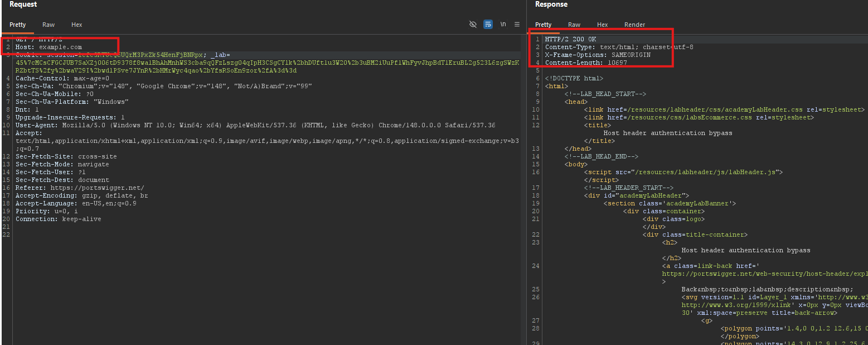
Task: Click the Sec-Fetch-Dest: document line
Action: (x=62, y=180)
